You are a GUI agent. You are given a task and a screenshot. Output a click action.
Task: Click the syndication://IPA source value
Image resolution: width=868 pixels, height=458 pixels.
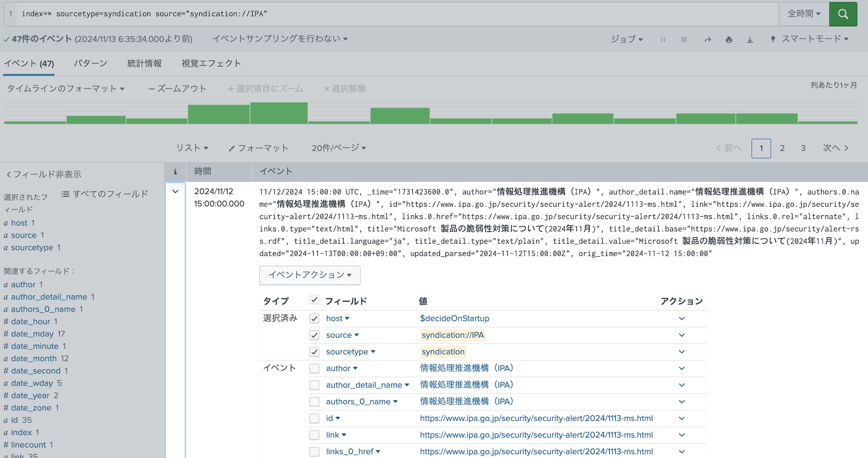[453, 335]
